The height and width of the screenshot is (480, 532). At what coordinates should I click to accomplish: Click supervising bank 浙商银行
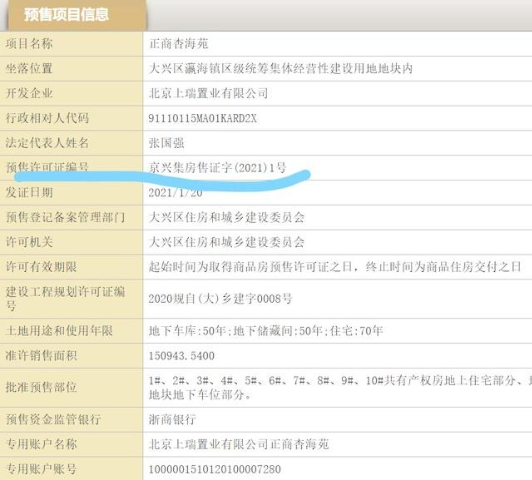(172, 420)
